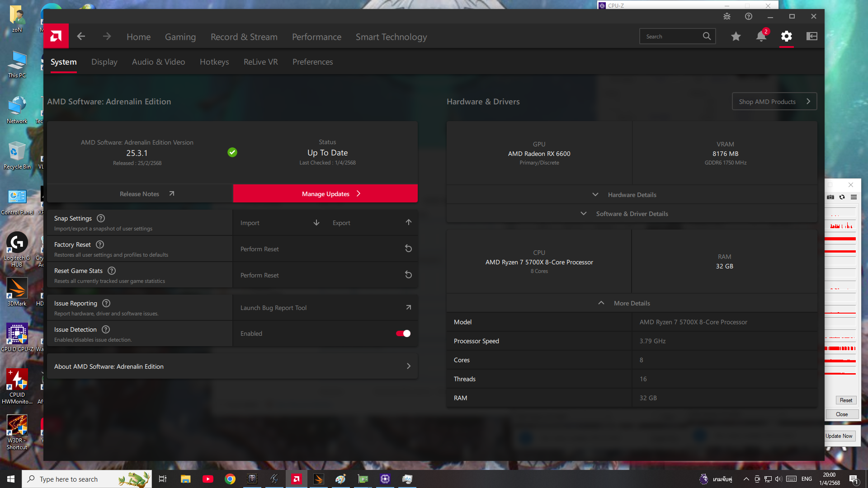868x488 pixels.
Task: Click Reset Game Stats perform reset icon
Action: click(x=408, y=275)
